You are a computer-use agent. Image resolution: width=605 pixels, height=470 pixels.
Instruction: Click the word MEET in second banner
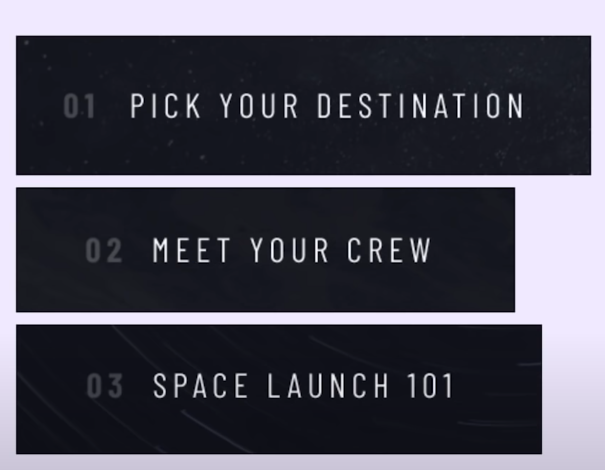tap(191, 250)
